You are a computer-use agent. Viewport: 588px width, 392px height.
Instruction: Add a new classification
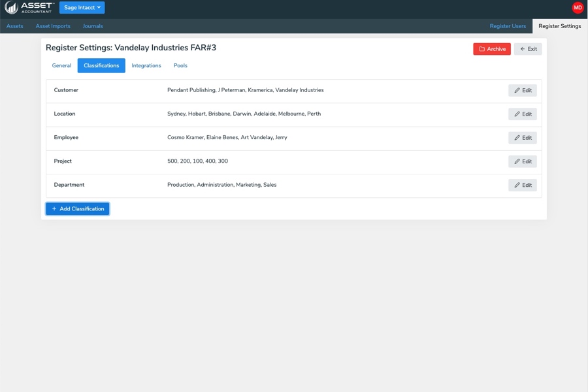(78, 209)
